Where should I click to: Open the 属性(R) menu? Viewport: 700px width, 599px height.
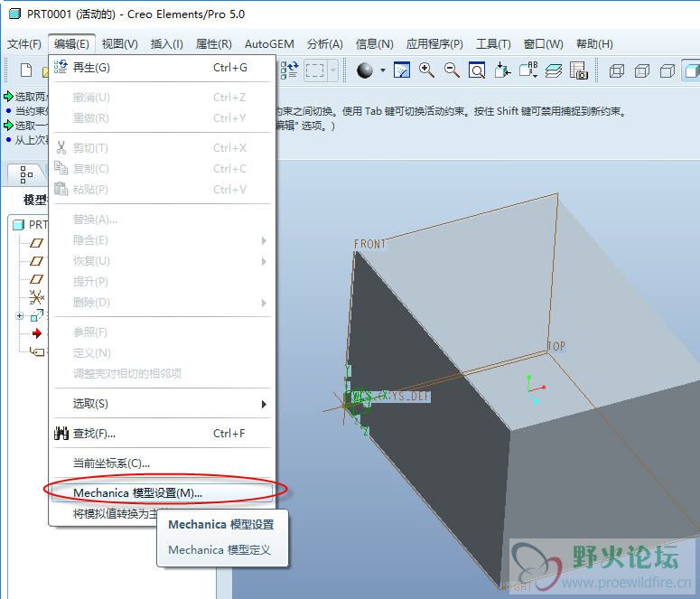(x=213, y=44)
